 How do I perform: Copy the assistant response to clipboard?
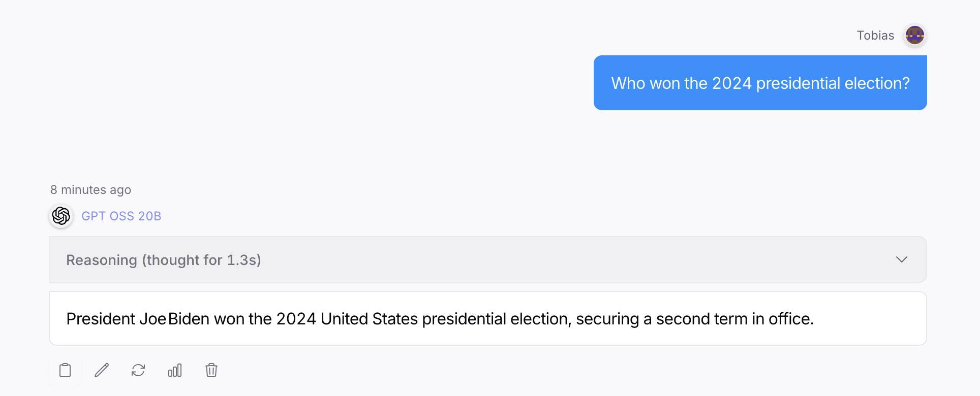(x=65, y=370)
